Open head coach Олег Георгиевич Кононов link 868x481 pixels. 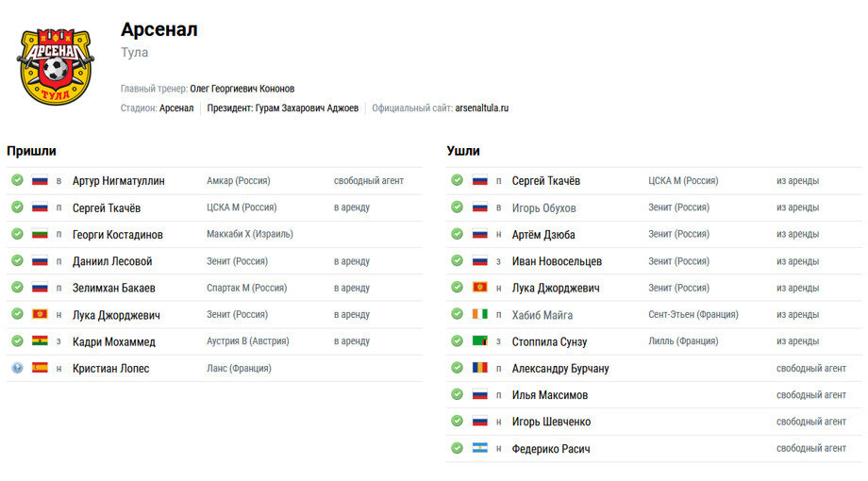(242, 89)
